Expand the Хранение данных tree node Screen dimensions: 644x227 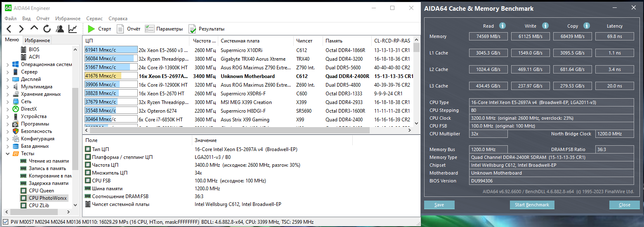pyautogui.click(x=7, y=94)
